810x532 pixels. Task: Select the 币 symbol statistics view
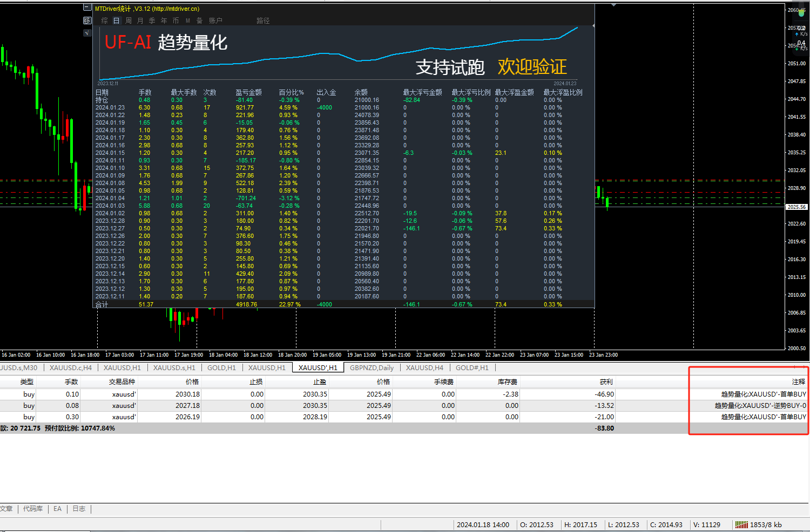click(x=175, y=21)
